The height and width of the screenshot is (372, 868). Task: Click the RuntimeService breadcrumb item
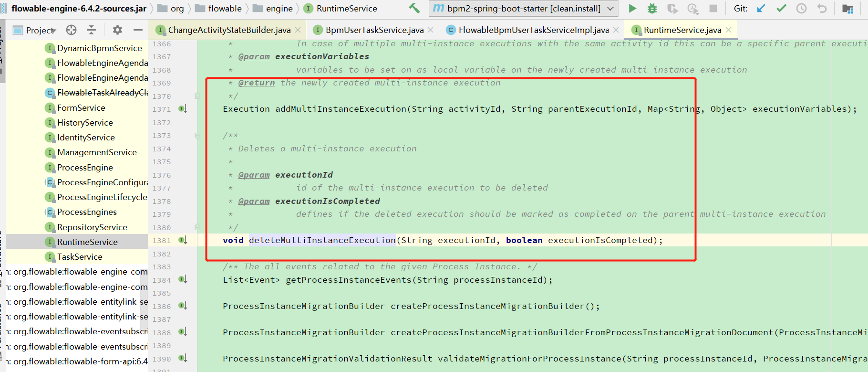tap(341, 9)
